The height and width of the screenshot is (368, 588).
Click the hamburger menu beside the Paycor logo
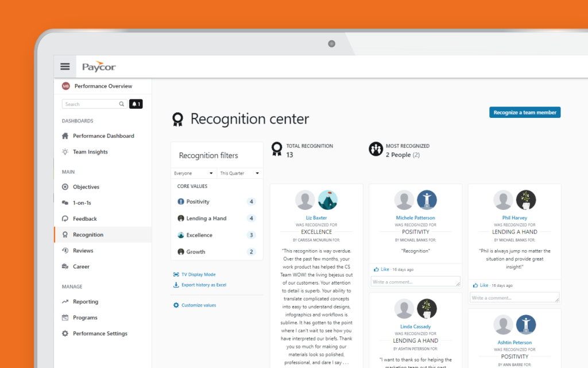click(65, 66)
